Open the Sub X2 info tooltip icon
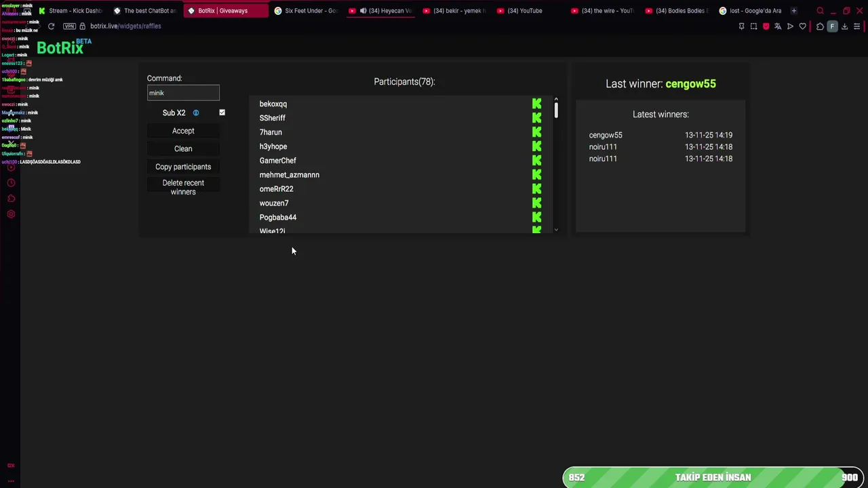Image resolution: width=868 pixels, height=488 pixels. 196,113
